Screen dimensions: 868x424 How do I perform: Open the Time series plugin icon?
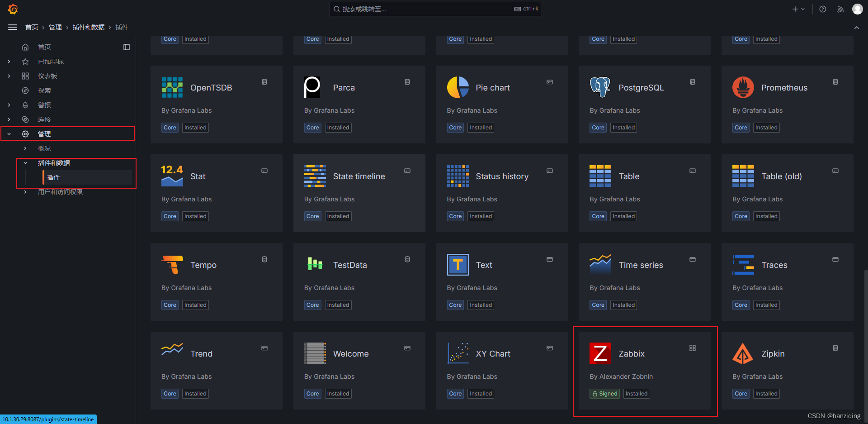click(x=600, y=265)
